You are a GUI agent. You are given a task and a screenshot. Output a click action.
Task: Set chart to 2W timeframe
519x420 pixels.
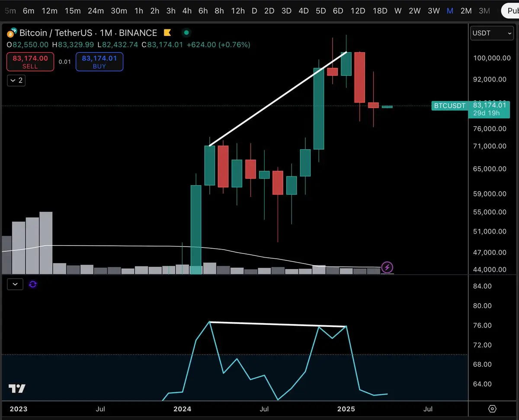[414, 11]
